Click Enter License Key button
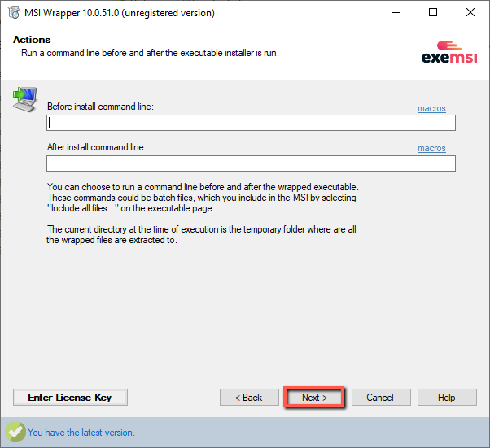The height and width of the screenshot is (448, 490). (70, 397)
